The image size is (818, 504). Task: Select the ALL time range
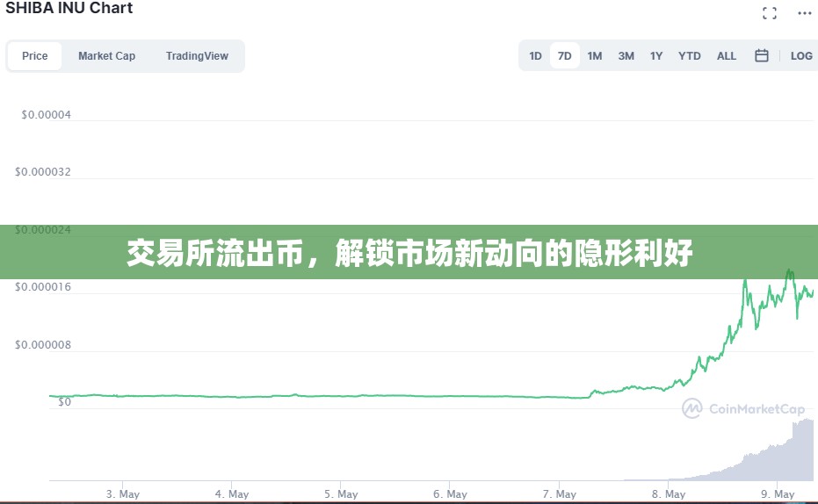pos(726,56)
